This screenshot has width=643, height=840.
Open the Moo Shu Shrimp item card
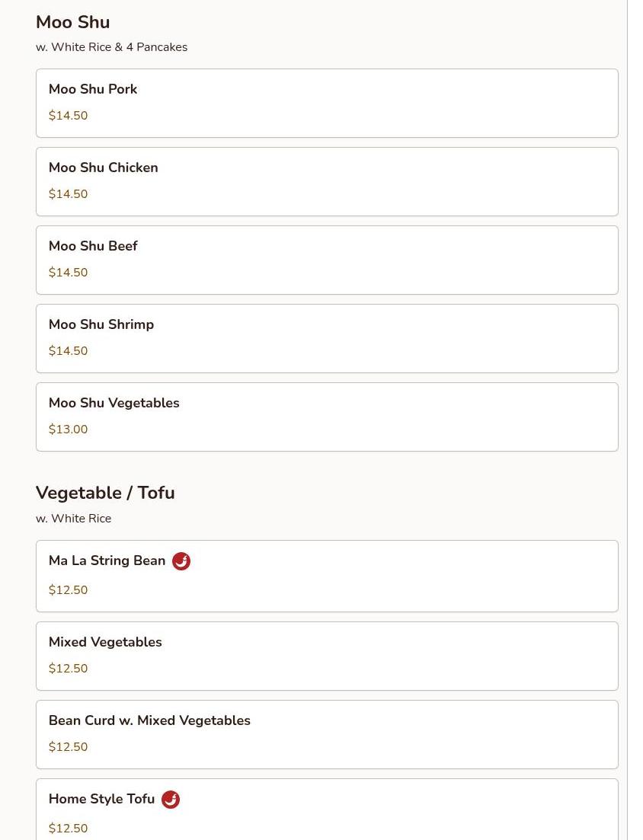(327, 339)
